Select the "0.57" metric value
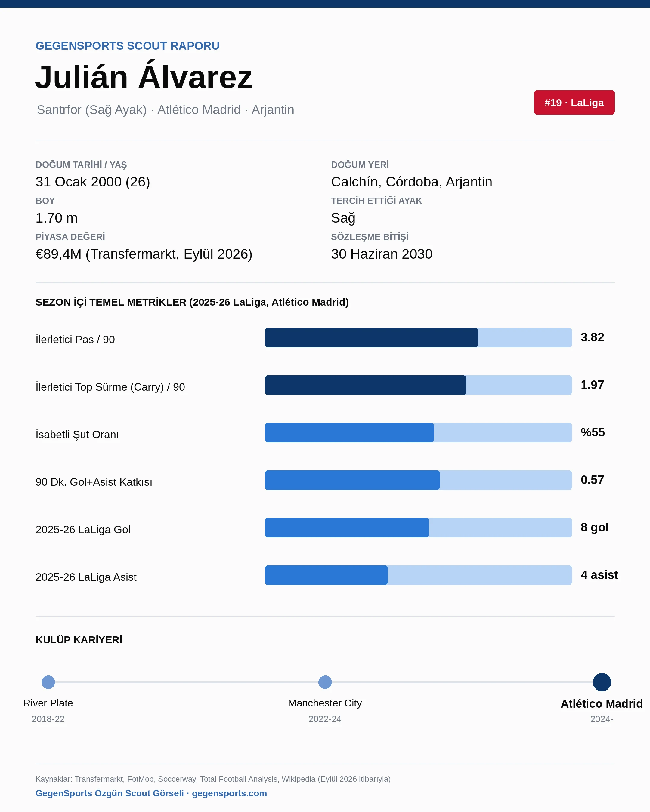 592,479
